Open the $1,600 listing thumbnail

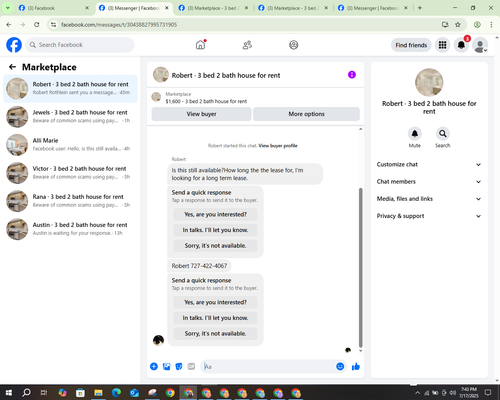(156, 97)
